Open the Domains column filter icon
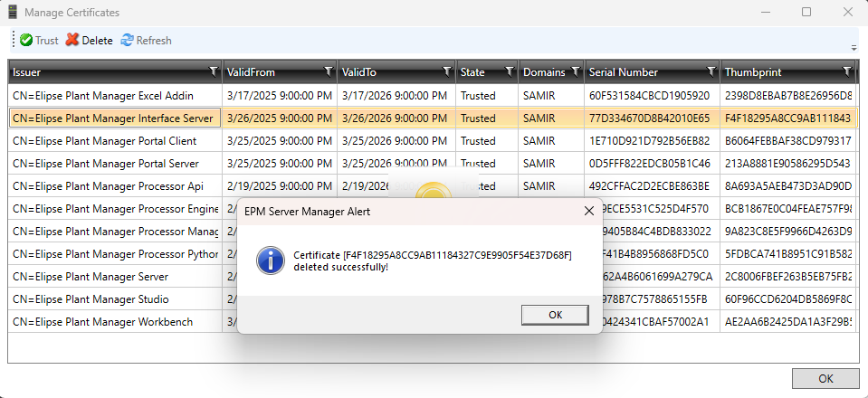 (x=575, y=71)
